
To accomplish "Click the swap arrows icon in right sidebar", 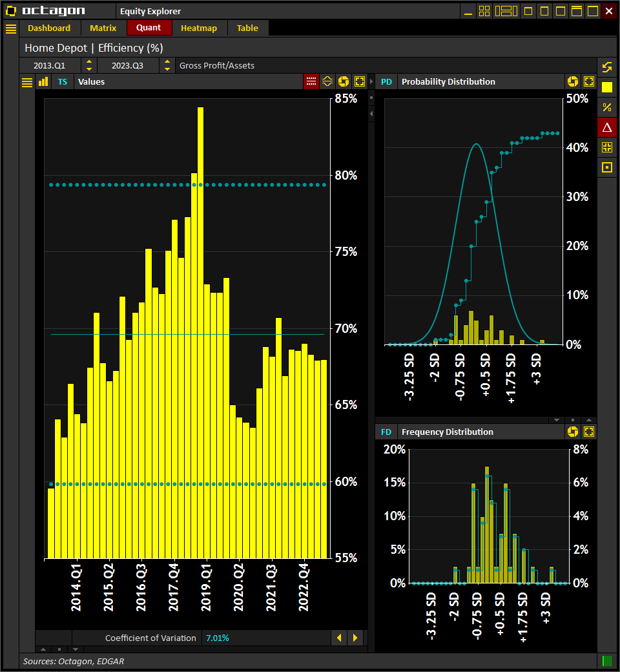I will coord(607,67).
